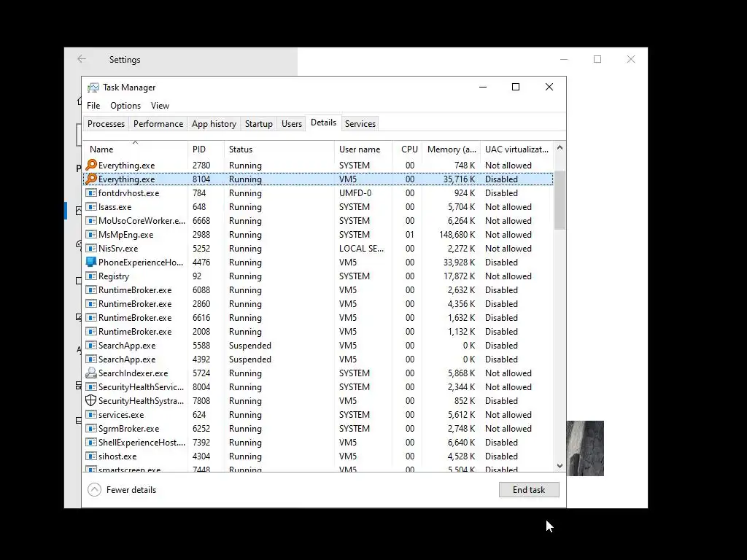Go back using the Settings window arrow
The width and height of the screenshot is (747, 560).
click(x=82, y=59)
